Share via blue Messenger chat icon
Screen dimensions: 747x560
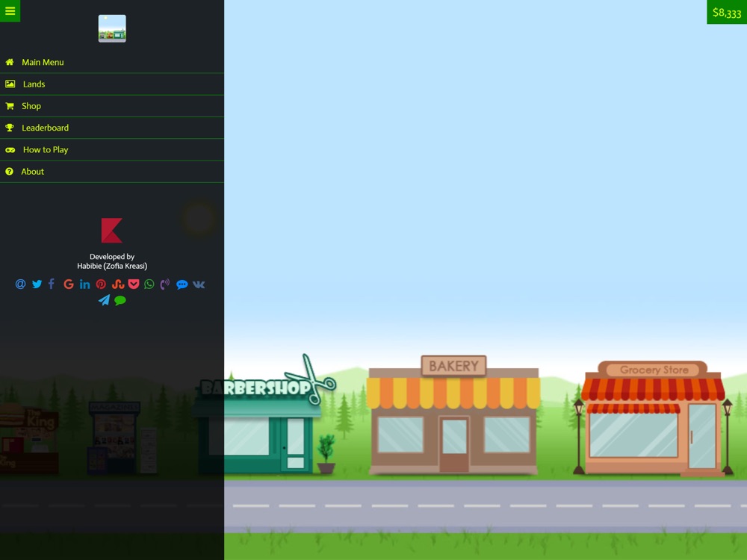point(182,284)
